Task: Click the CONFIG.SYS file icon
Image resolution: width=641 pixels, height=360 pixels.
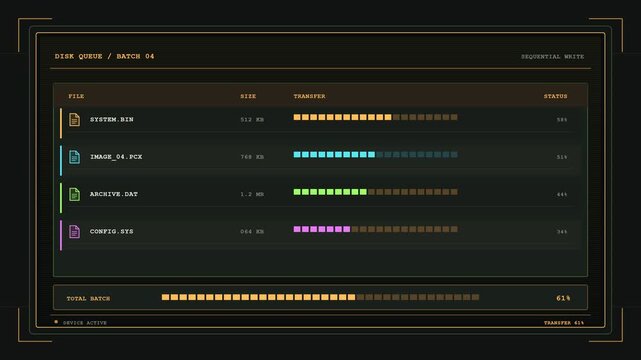Action: click(x=74, y=231)
